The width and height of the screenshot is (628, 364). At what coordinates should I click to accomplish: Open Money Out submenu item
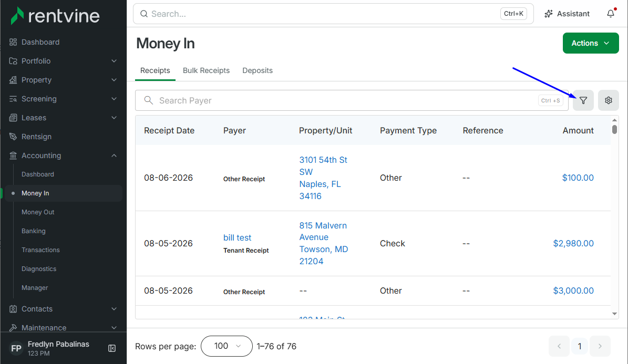tap(38, 212)
